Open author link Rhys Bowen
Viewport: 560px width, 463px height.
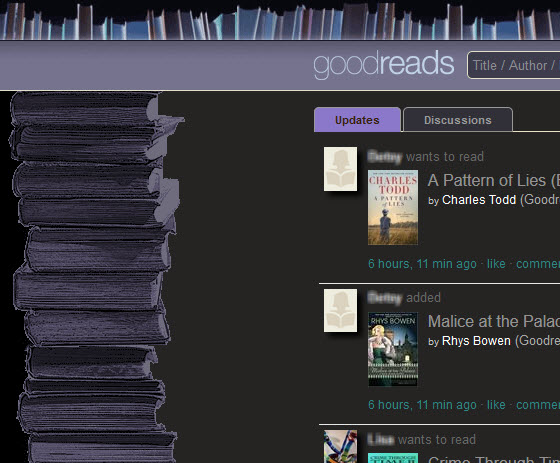coord(476,341)
